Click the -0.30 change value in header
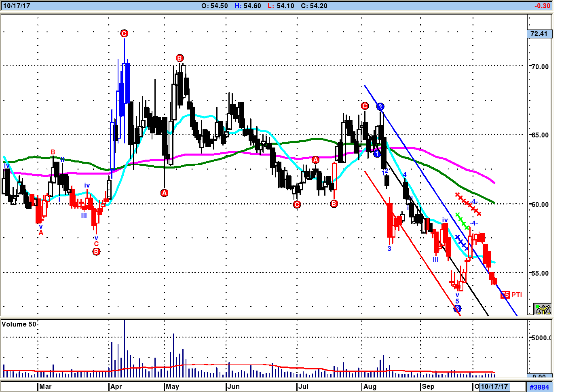566x392 pixels. coord(542,6)
